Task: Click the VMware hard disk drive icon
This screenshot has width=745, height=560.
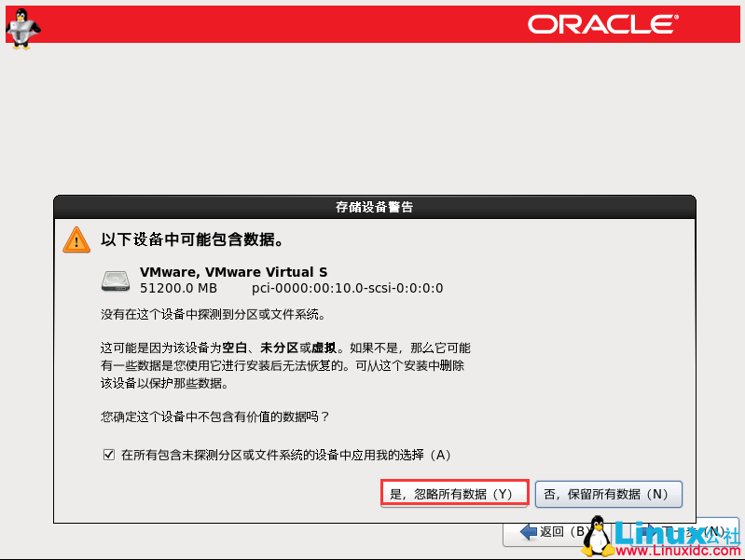Action: pyautogui.click(x=116, y=280)
